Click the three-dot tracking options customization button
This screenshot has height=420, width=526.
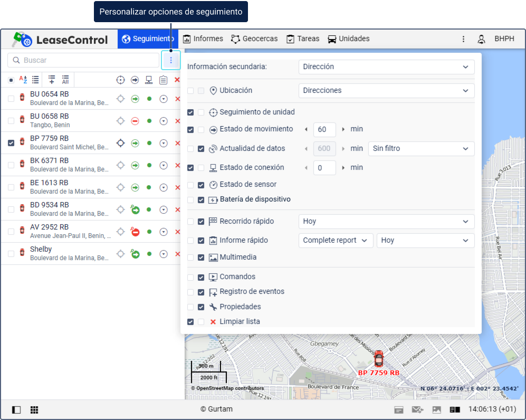click(170, 60)
